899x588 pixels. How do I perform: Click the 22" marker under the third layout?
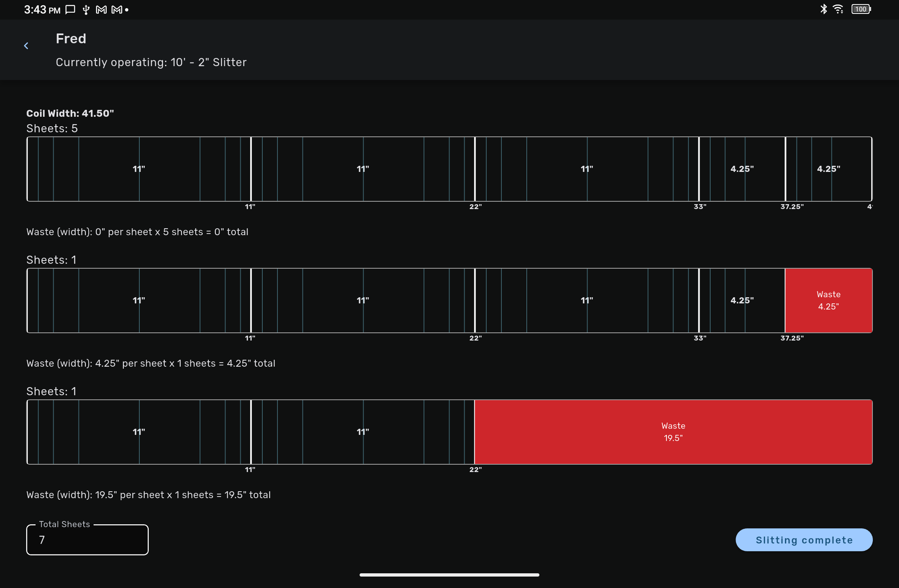[475, 470]
